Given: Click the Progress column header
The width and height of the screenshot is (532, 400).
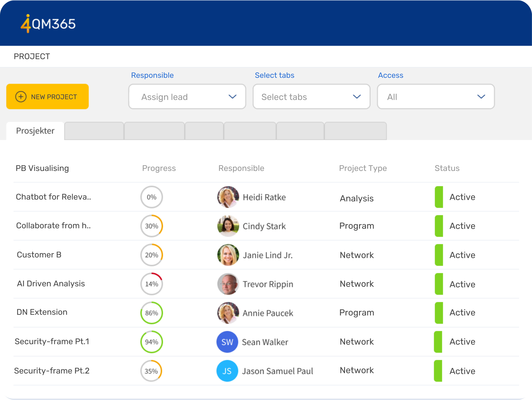Looking at the screenshot, I should click(x=159, y=168).
